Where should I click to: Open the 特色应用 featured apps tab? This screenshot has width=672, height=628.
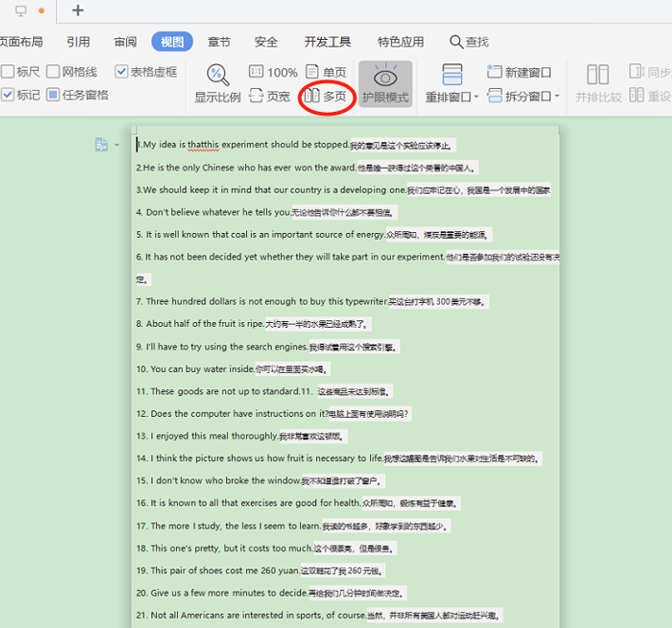(400, 42)
